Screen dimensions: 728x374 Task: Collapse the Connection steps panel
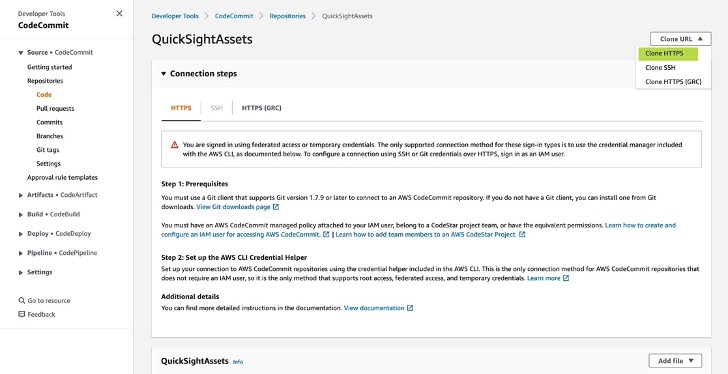click(163, 74)
